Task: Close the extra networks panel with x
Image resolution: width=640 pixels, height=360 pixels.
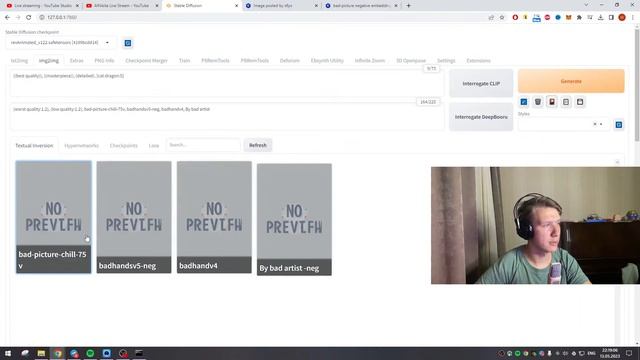Action: tap(617, 162)
